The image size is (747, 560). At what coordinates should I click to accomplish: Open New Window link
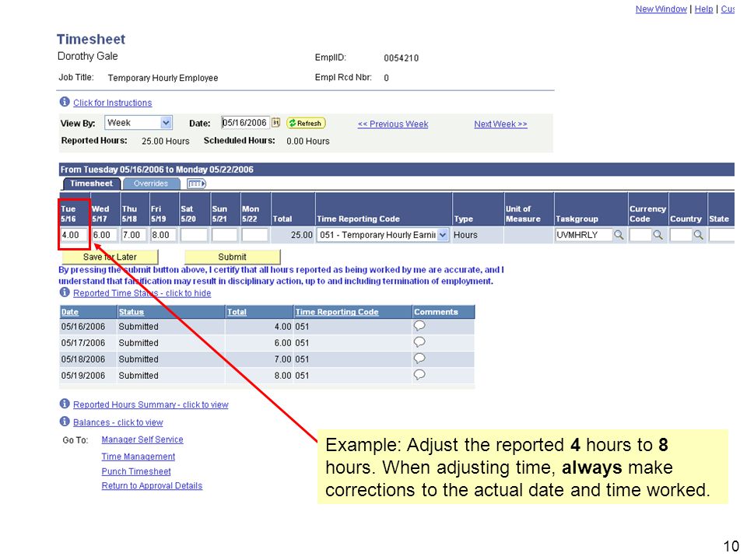click(661, 9)
